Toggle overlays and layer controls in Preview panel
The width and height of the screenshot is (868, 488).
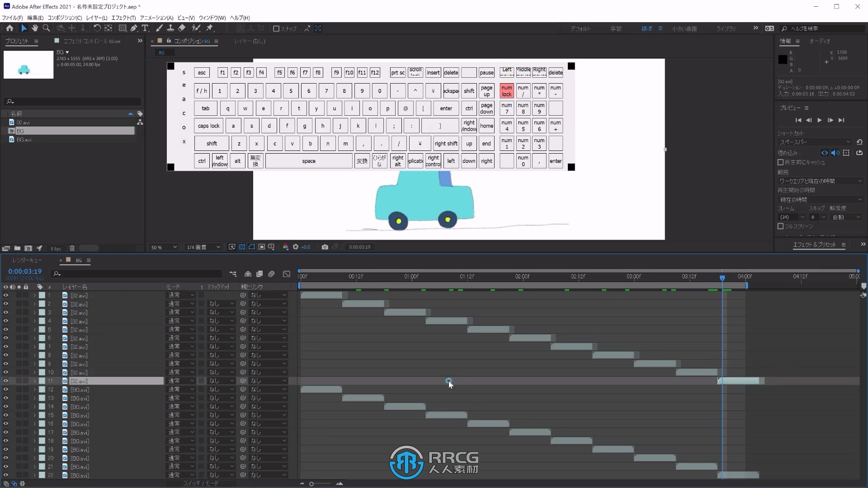(846, 153)
